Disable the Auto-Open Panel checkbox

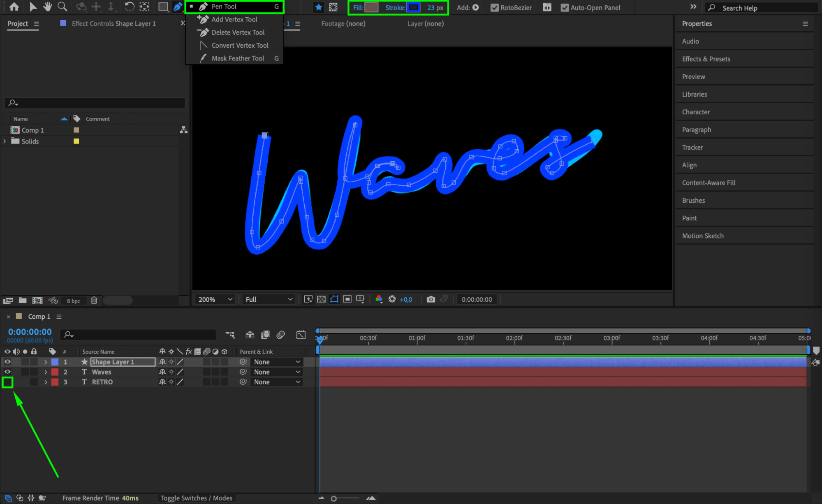[x=565, y=8]
